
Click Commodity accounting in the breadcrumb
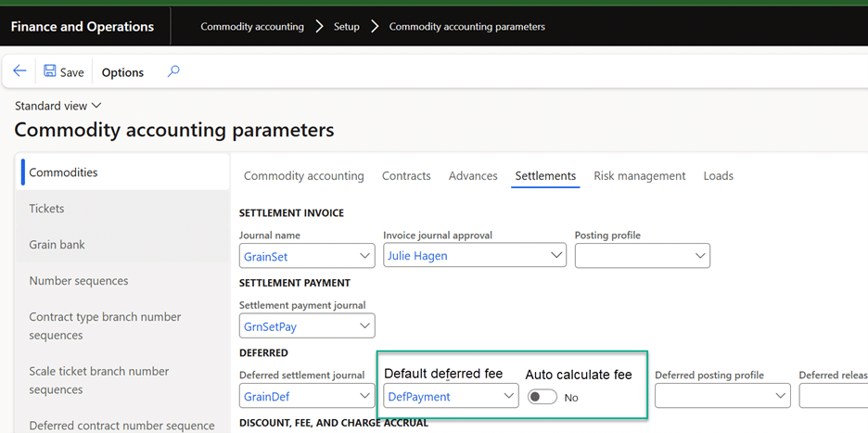coord(252,27)
